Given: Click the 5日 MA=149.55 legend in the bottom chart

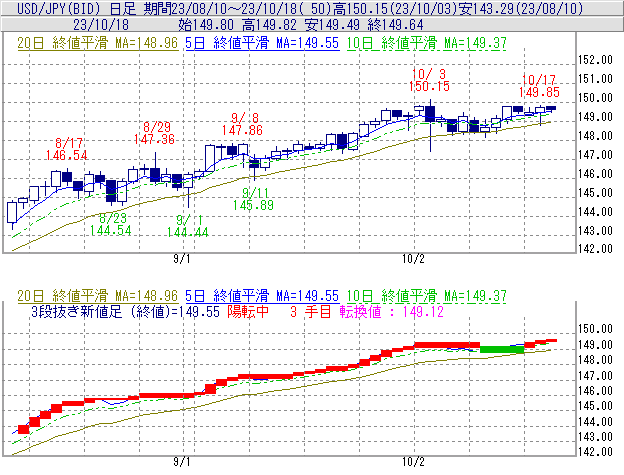Looking at the screenshot, I should tap(262, 296).
